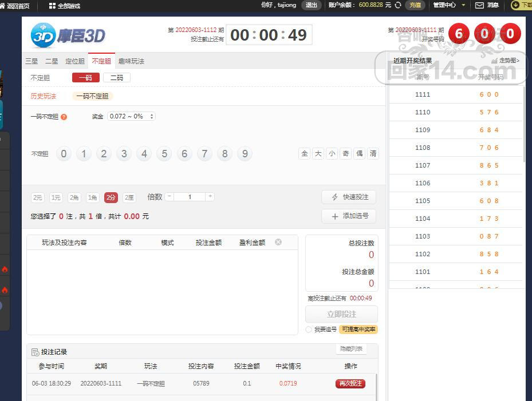Click the 摩臣3D logo
This screenshot has height=401, width=532.
68,35
